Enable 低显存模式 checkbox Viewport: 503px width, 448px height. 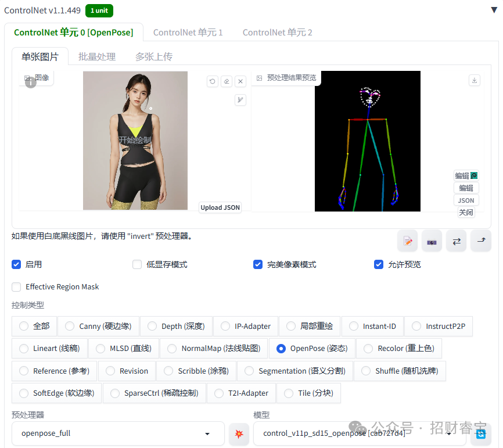pyautogui.click(x=138, y=264)
